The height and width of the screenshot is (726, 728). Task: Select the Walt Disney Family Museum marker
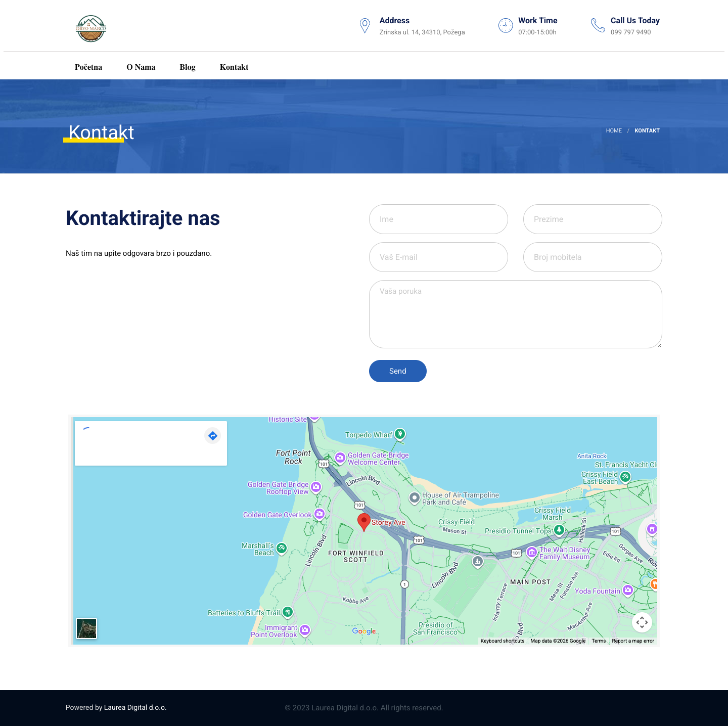[532, 553]
